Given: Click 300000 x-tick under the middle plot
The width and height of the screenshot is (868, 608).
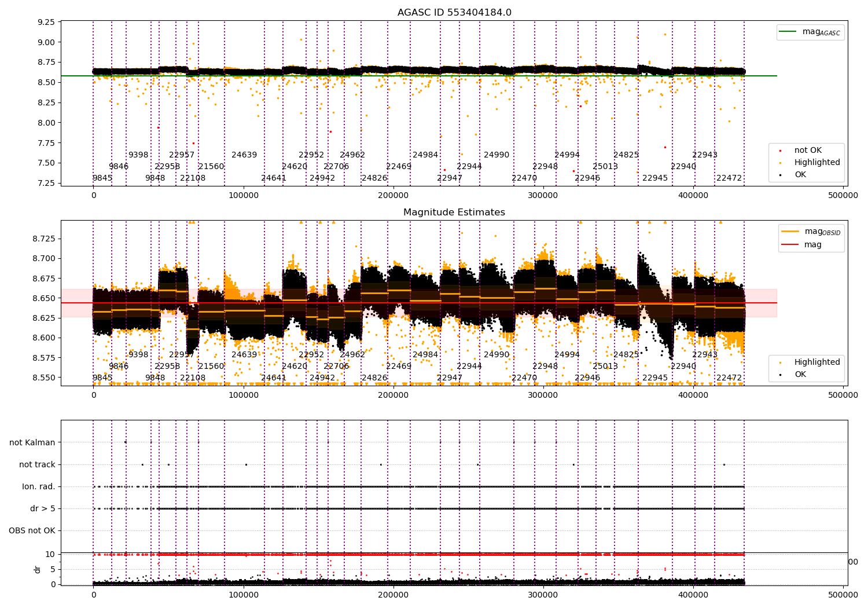Looking at the screenshot, I should pos(543,395).
